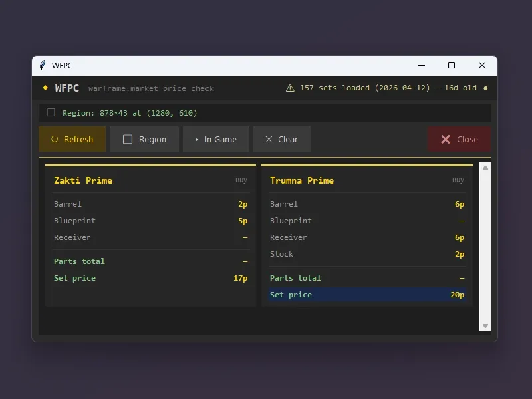The height and width of the screenshot is (399, 532).
Task: Click Zakti Prime Set price 17p value
Action: point(240,278)
